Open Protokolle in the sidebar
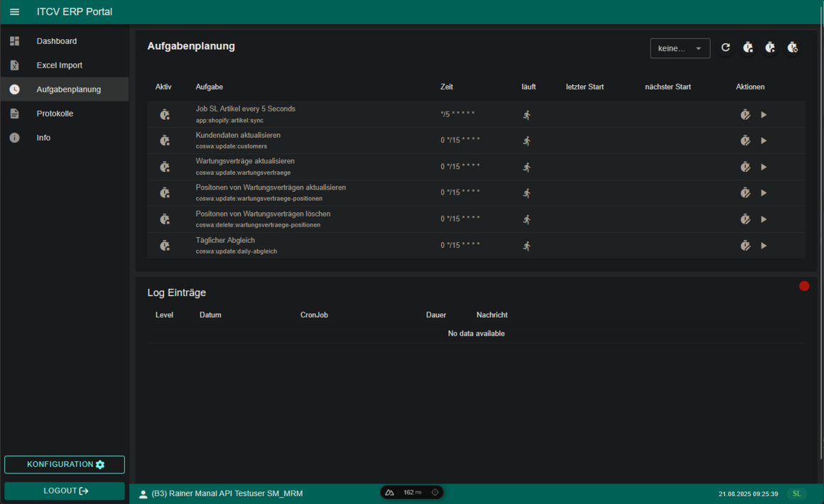 pyautogui.click(x=55, y=114)
